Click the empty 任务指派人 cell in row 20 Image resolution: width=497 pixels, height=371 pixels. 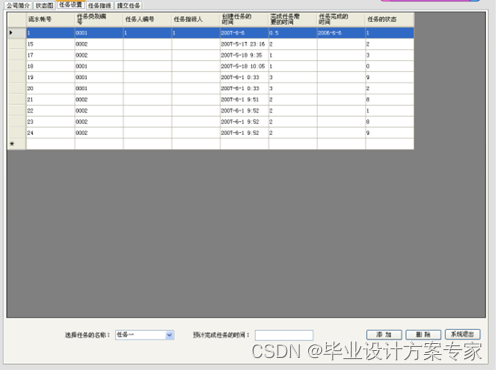[x=196, y=88]
